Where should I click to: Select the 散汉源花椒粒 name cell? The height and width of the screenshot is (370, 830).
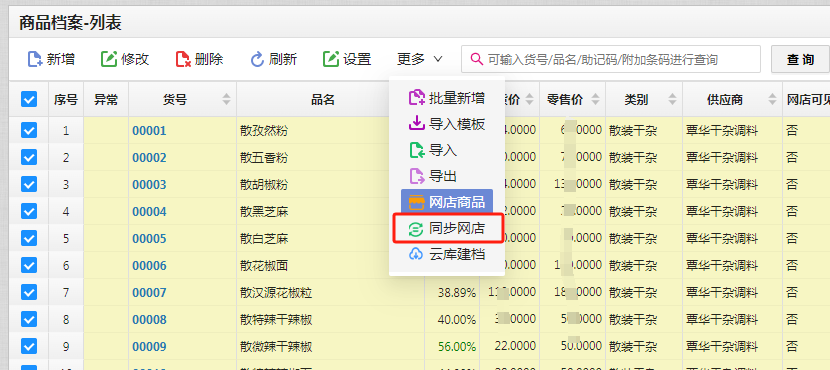[x=330, y=293]
